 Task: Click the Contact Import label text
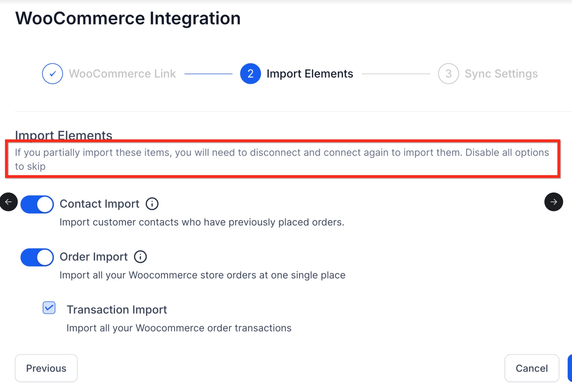tap(99, 204)
